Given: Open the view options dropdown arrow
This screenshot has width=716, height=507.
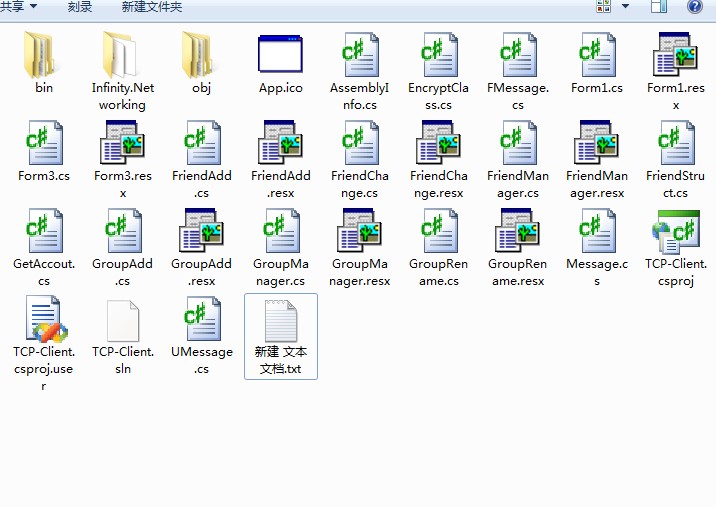Looking at the screenshot, I should [625, 6].
